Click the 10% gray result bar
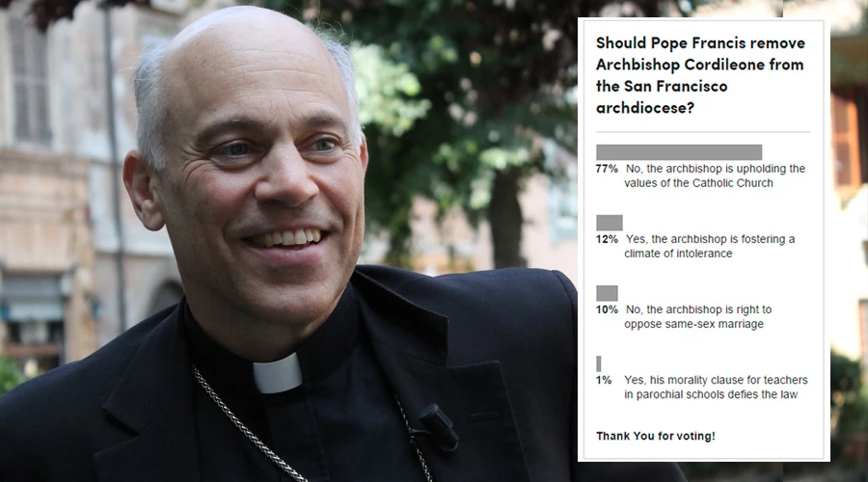 [607, 293]
